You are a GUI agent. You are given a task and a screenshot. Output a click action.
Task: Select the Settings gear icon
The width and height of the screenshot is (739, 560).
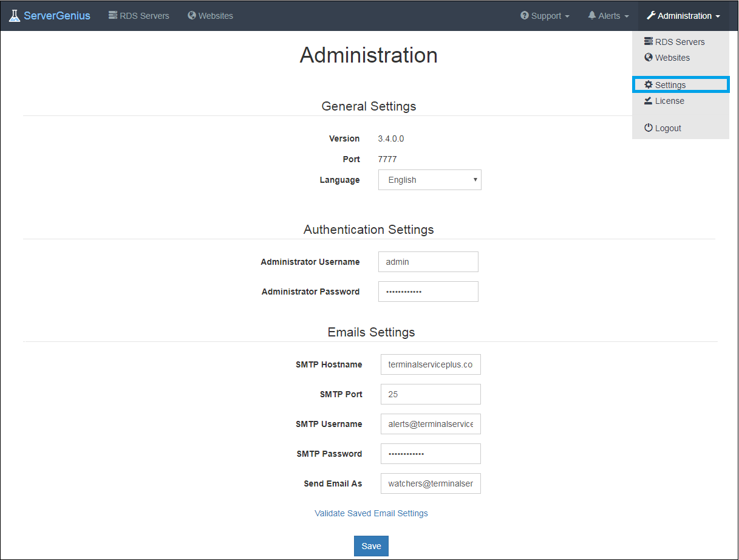pos(649,84)
